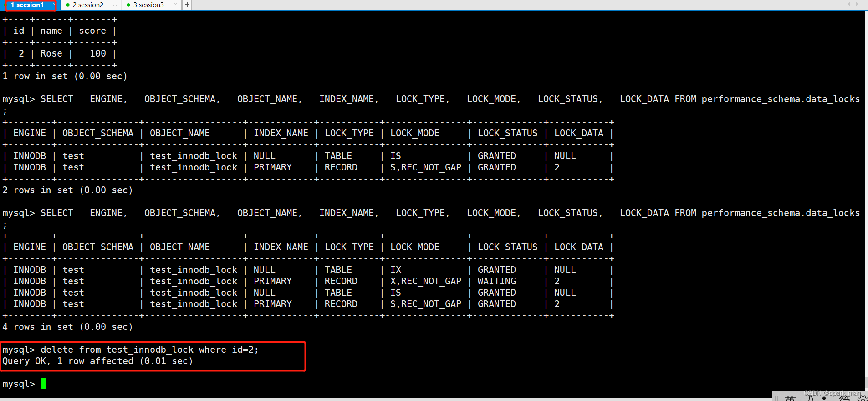
Task: Click the "1 row in set" result line
Action: pyautogui.click(x=65, y=76)
